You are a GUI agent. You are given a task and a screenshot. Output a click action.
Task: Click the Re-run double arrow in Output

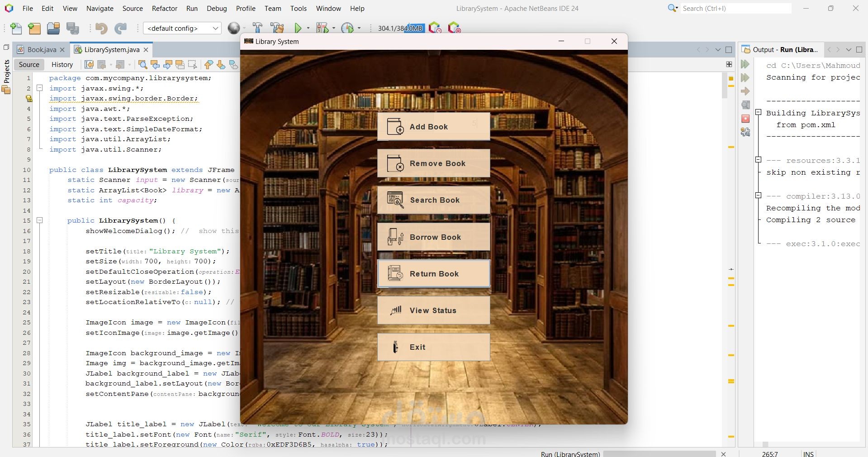point(745,64)
